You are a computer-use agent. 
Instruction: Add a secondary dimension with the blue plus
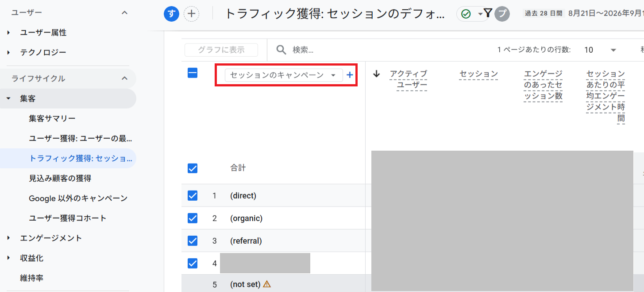350,75
